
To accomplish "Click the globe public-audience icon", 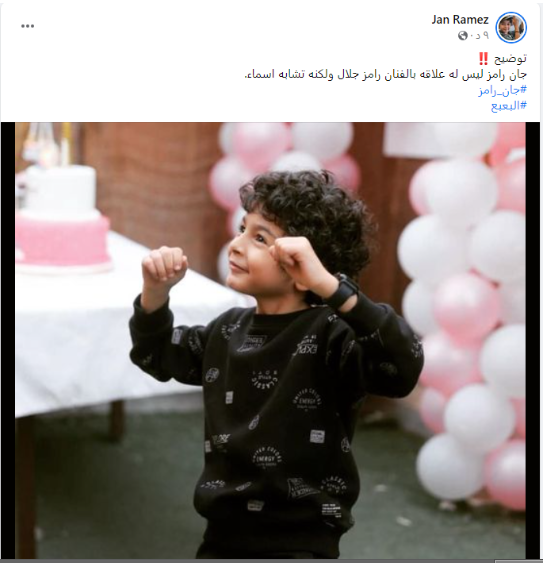I will 463,36.
